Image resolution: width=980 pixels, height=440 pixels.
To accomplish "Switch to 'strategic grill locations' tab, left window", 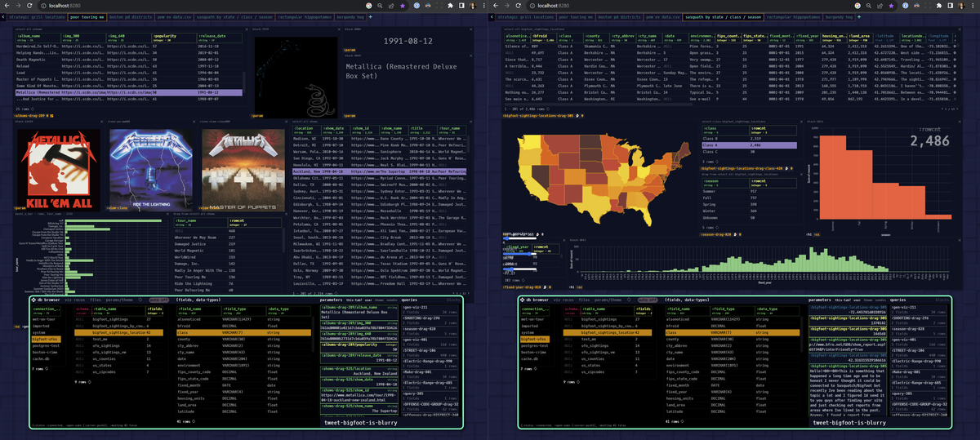I will pos(37,16).
